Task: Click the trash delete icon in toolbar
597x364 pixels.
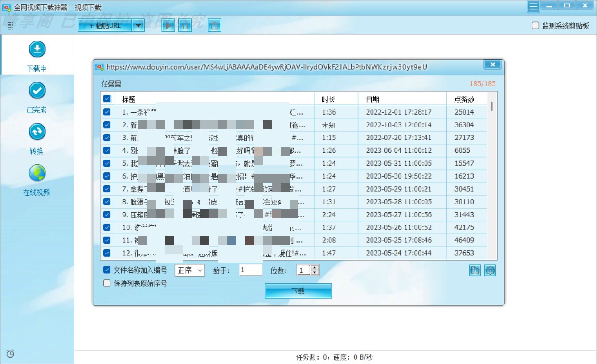Action: [x=214, y=26]
